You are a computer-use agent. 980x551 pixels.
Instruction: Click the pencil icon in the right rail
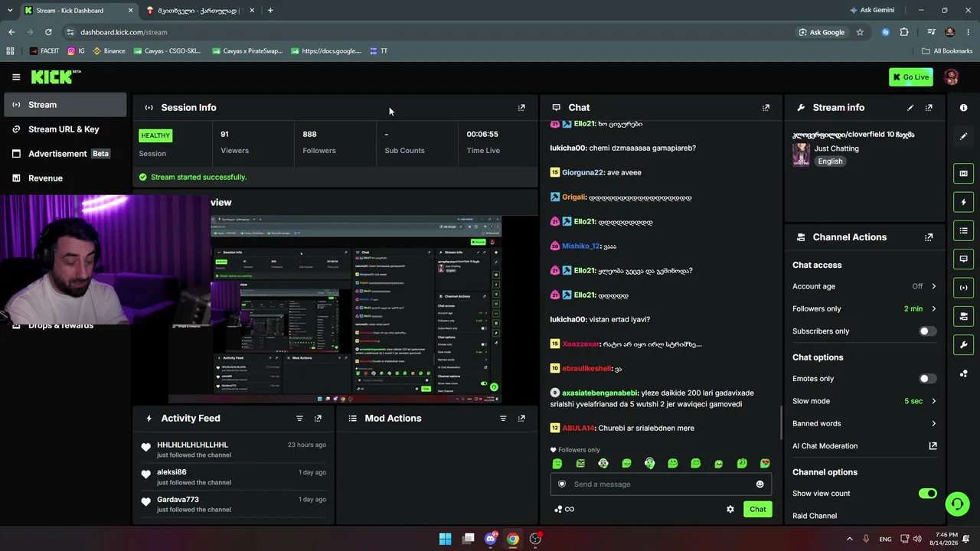tap(963, 136)
